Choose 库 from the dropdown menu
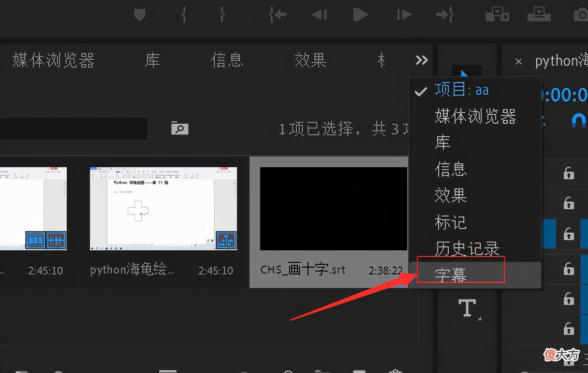588x373 pixels. pyautogui.click(x=475, y=143)
